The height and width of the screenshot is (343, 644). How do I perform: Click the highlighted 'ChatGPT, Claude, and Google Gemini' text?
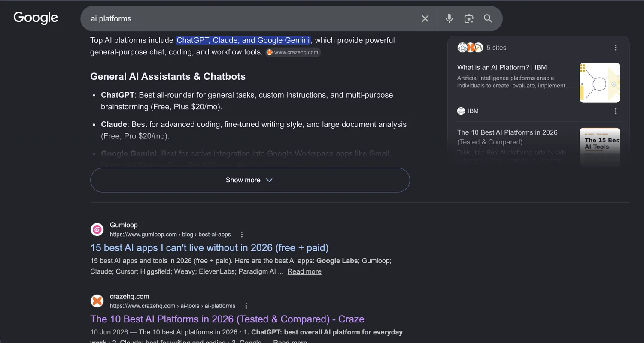pyautogui.click(x=243, y=40)
